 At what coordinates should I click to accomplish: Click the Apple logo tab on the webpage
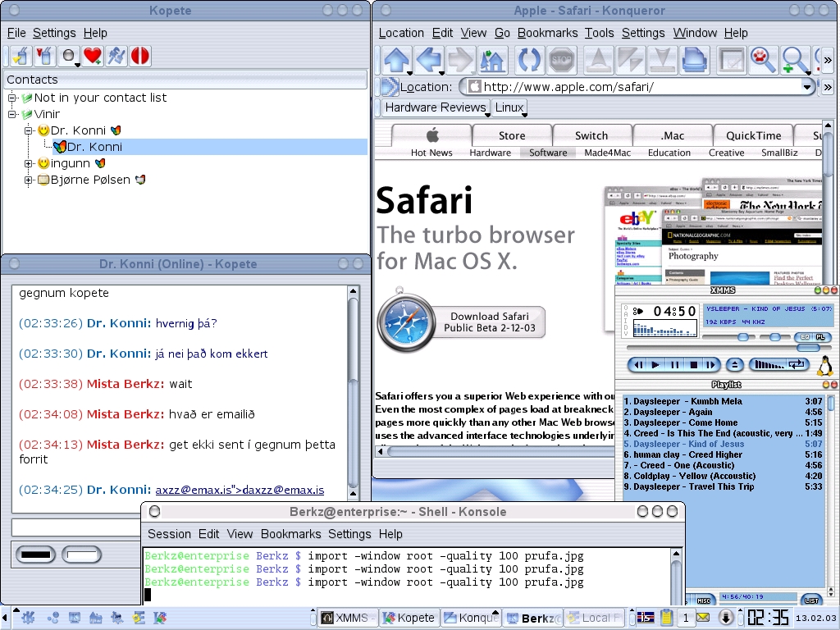(x=431, y=135)
